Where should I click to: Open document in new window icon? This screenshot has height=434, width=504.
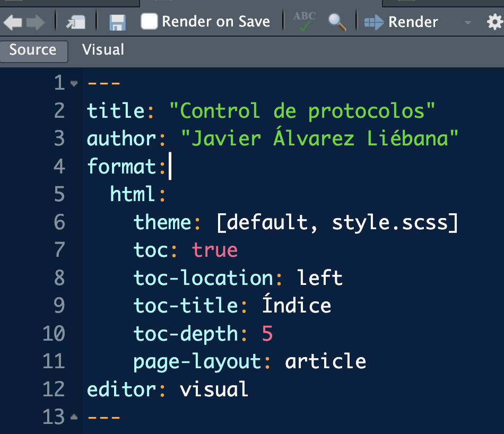tap(76, 22)
